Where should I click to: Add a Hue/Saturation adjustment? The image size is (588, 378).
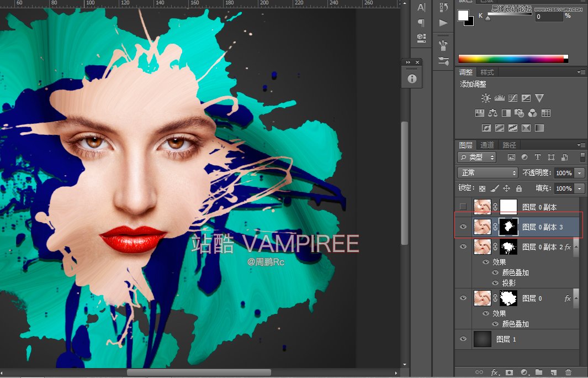(480, 113)
